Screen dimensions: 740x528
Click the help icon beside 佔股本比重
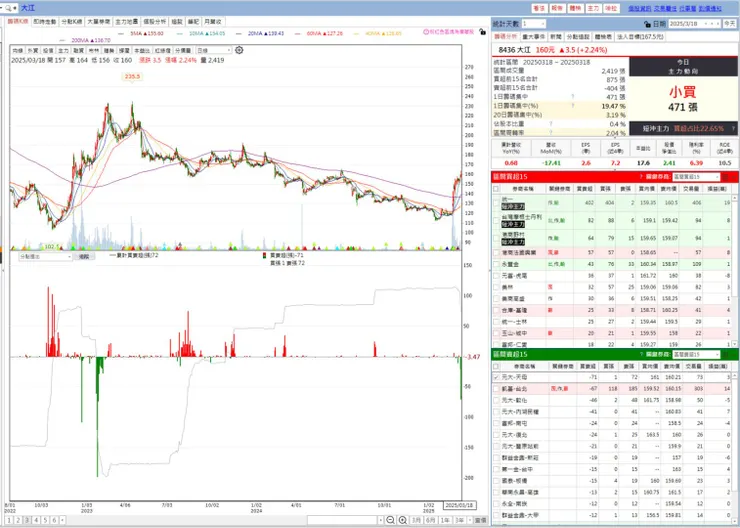pos(550,124)
